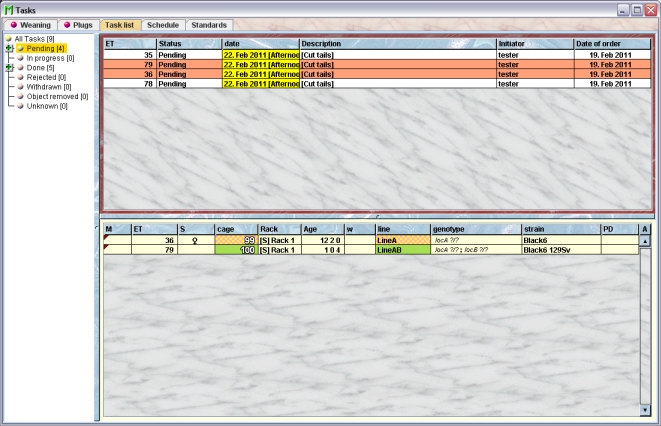Open the Standards tab
The height and width of the screenshot is (426, 661).
[x=209, y=24]
